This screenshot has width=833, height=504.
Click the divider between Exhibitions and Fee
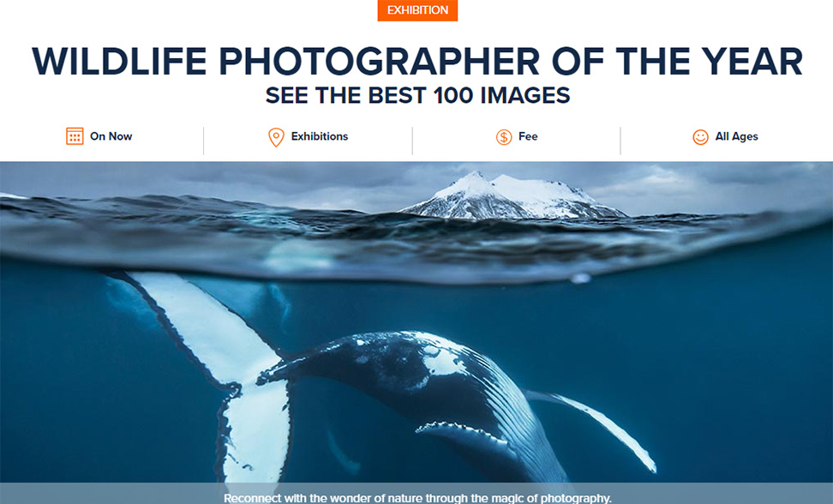(412, 141)
